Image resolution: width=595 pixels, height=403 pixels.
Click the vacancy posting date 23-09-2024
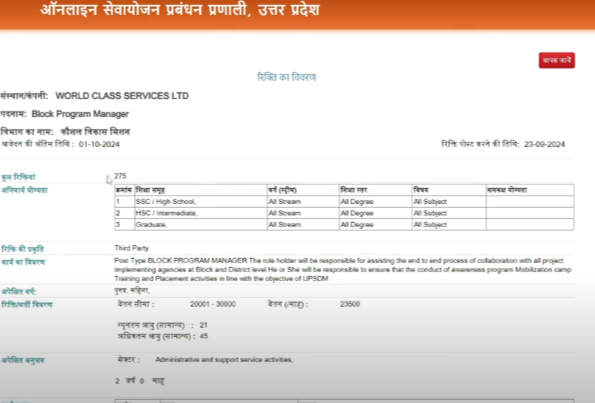click(545, 144)
